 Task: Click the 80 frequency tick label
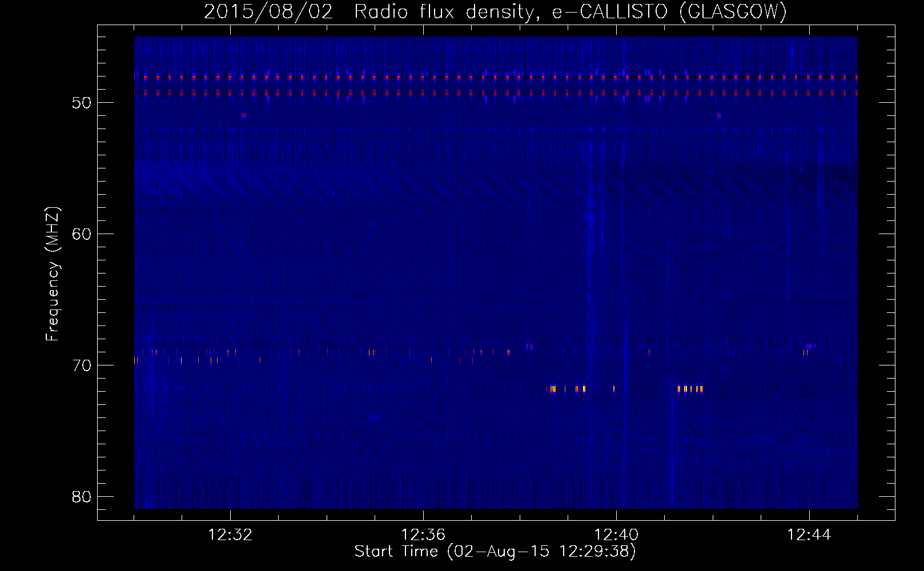pyautogui.click(x=82, y=497)
